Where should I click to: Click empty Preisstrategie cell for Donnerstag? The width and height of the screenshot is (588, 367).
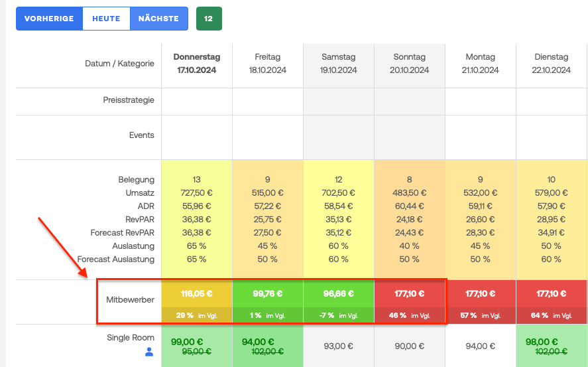pos(197,101)
